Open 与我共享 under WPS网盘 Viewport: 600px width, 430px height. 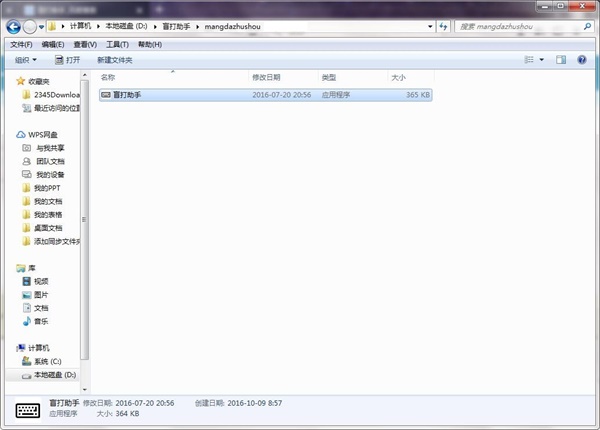click(x=43, y=148)
